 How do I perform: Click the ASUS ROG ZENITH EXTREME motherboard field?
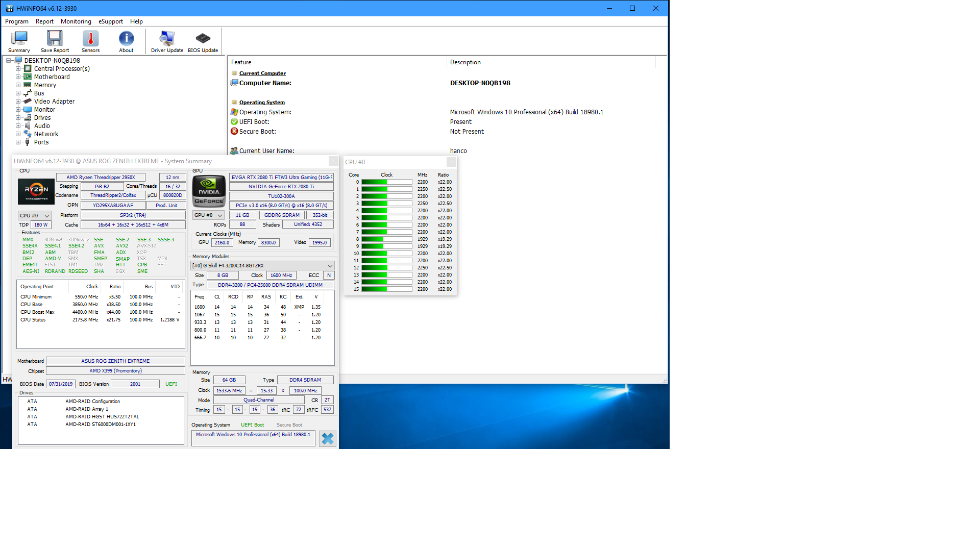pos(115,361)
